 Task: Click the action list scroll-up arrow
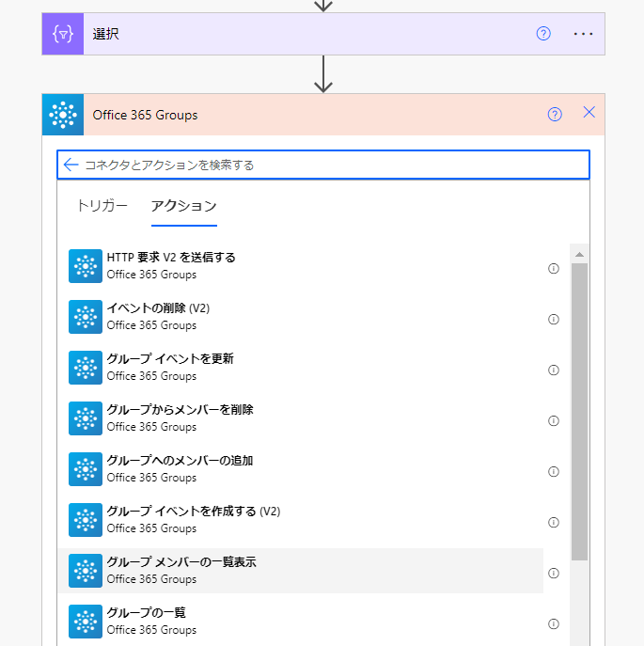[x=579, y=255]
